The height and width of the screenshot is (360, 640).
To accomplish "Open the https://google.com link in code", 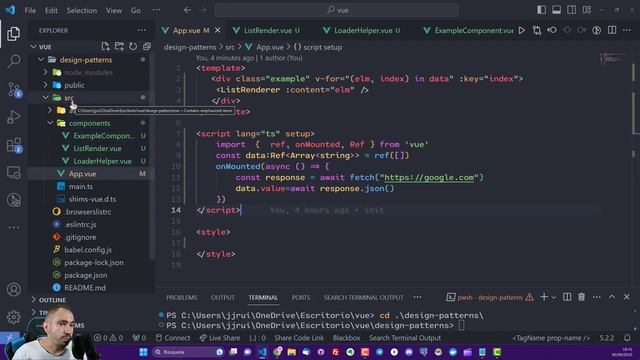I will tap(429, 178).
